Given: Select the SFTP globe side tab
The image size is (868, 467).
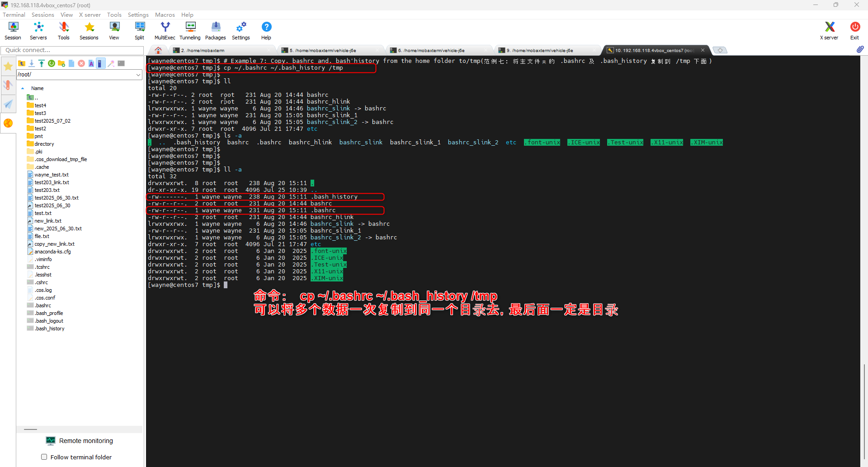Looking at the screenshot, I should point(8,123).
